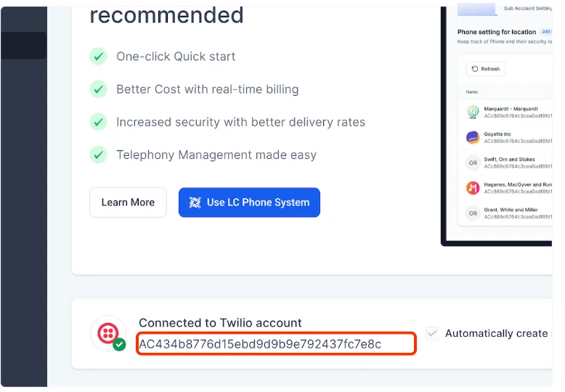The image size is (565, 392).
Task: Click the Grant, White and Miller avatar
Action: (x=473, y=213)
